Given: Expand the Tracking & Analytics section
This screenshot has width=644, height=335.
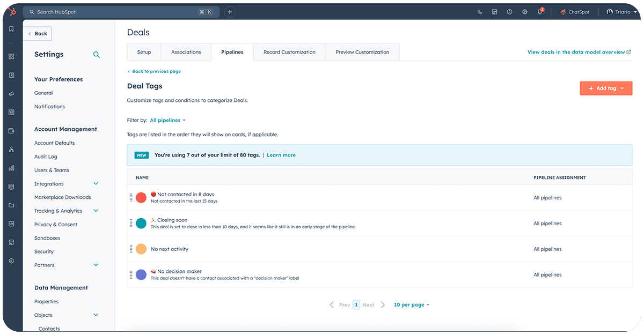Looking at the screenshot, I should 96,211.
